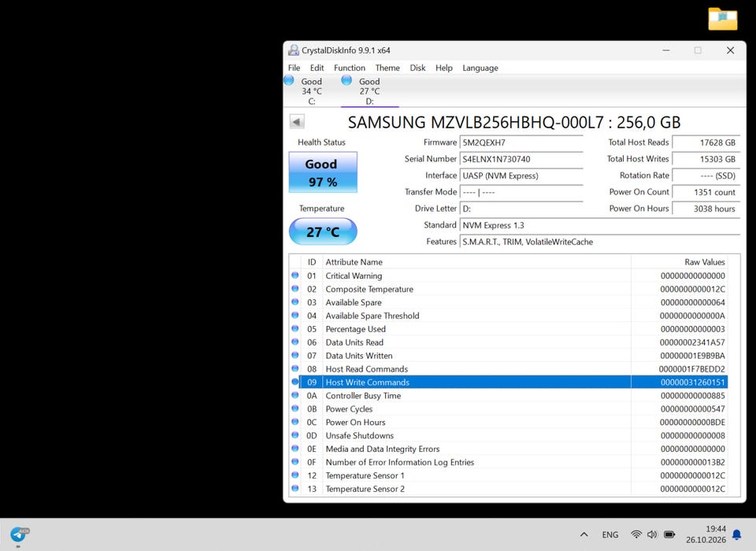The image size is (756, 551).
Task: Click the status dot for Temperature Sensor 2
Action: pos(295,488)
